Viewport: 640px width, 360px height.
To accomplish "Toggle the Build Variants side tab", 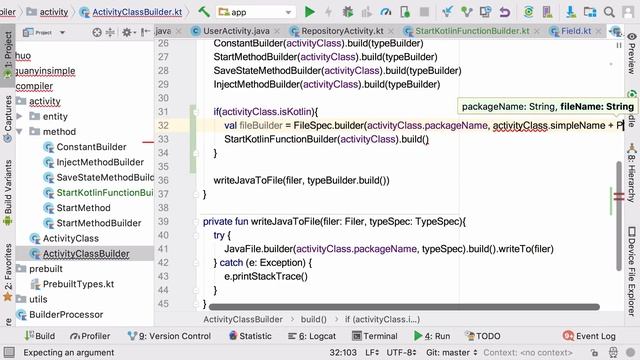I will coord(8,192).
